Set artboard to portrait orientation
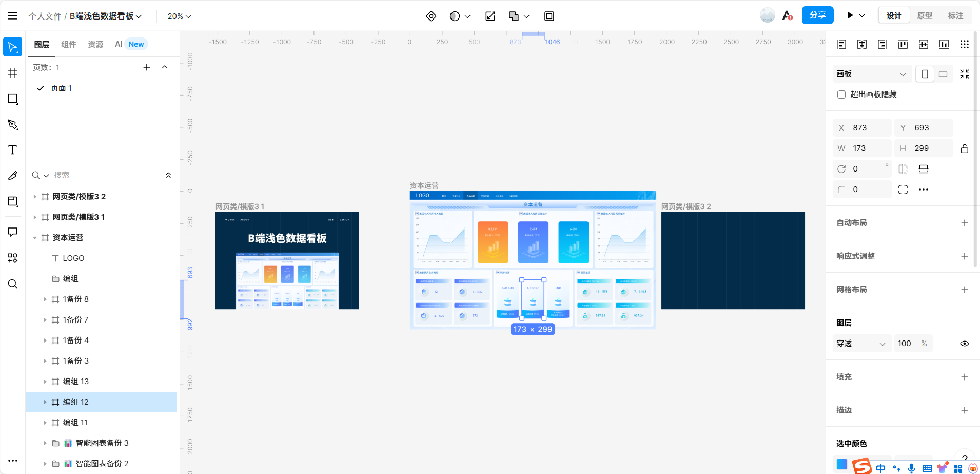This screenshot has height=474, width=980. [925, 74]
